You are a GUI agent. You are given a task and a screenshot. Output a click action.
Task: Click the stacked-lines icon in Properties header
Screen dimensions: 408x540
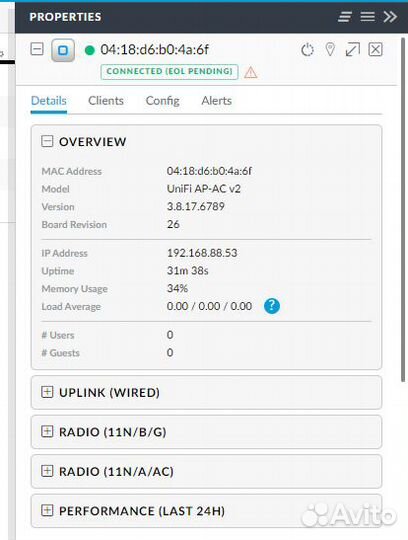345,17
